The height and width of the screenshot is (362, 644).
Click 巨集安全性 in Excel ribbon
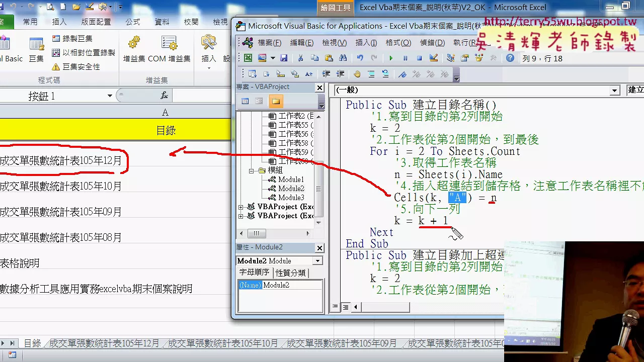click(76, 66)
